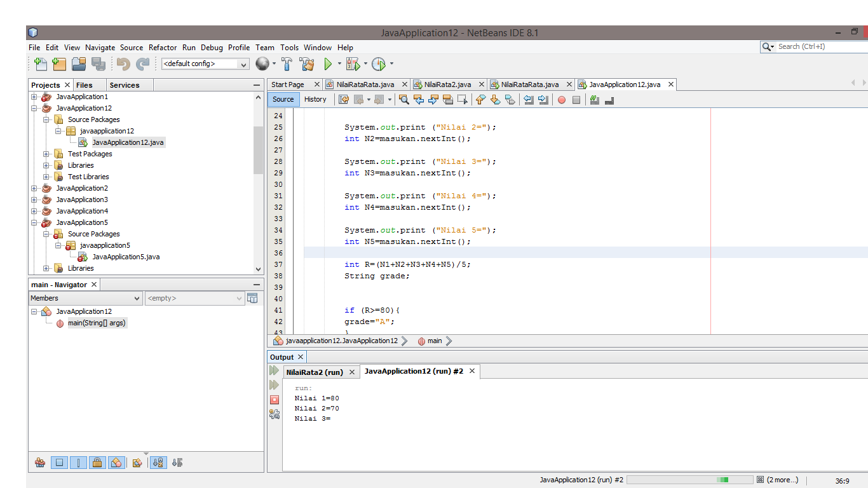Screen dimensions: 868x488
Task: Click the Shift Line Left icon
Action: tap(528, 99)
